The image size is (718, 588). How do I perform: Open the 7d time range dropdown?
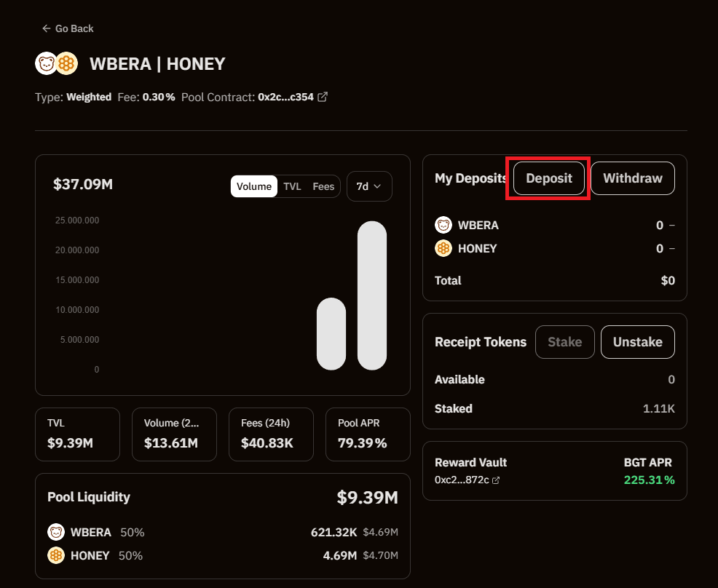click(x=369, y=186)
